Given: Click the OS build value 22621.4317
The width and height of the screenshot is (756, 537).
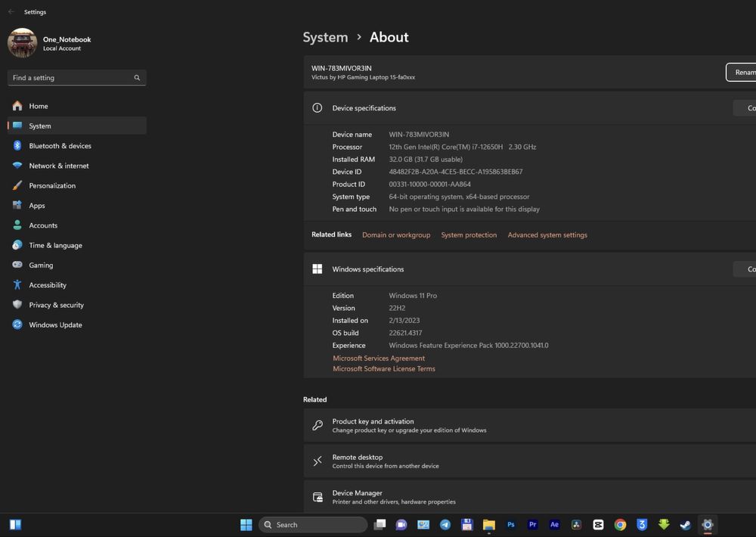Looking at the screenshot, I should point(405,333).
